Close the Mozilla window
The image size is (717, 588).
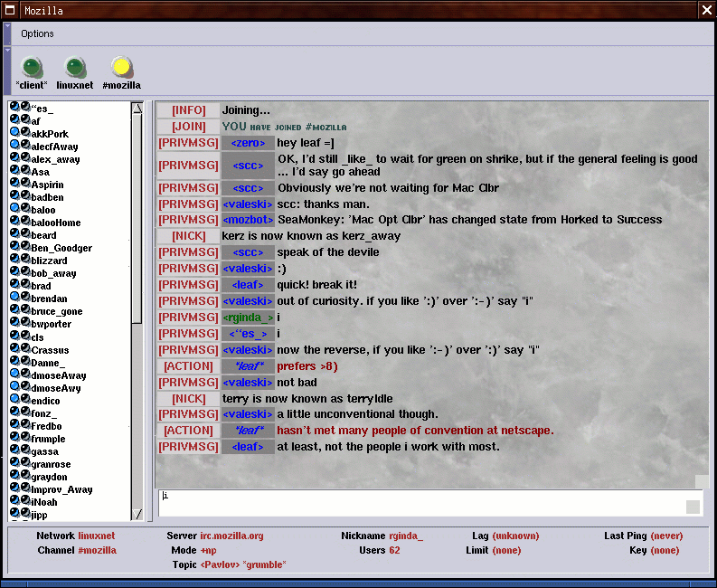[707, 10]
